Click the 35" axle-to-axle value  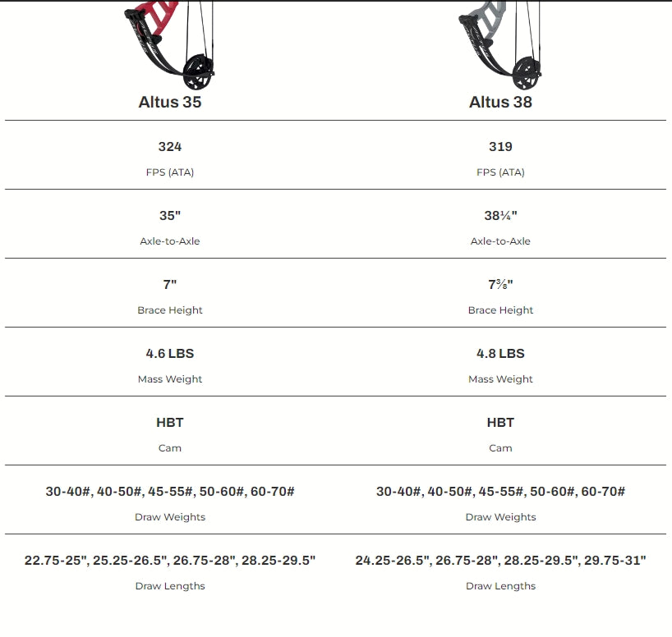[170, 216]
